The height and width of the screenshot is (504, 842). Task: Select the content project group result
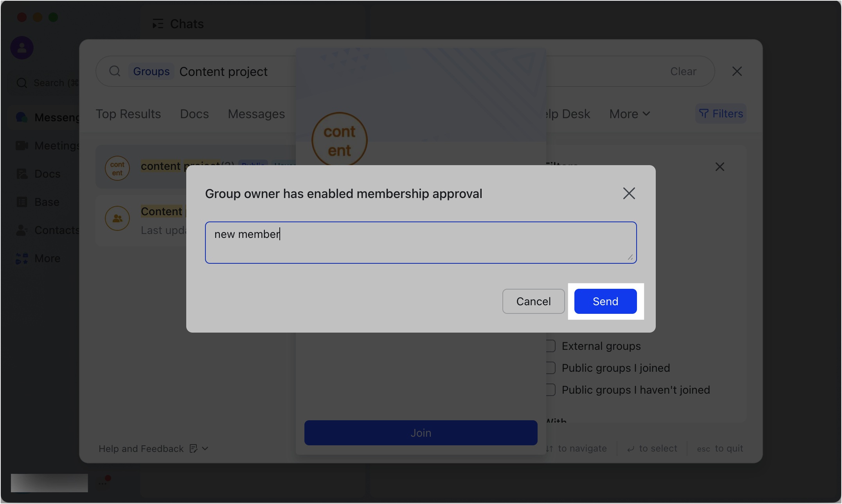click(x=196, y=167)
